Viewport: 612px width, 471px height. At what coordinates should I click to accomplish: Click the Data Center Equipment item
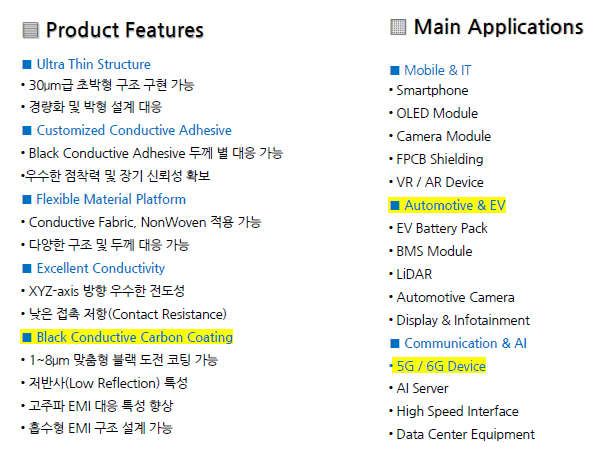(x=466, y=434)
